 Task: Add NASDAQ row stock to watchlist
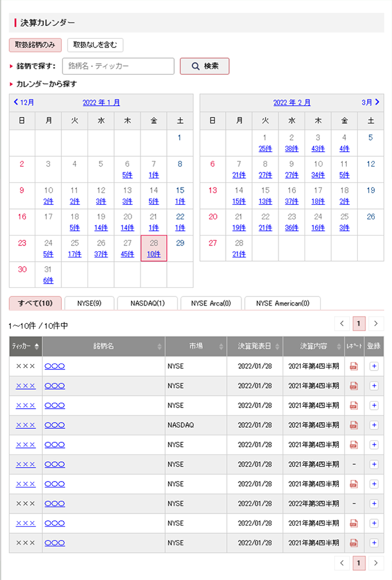coord(373,425)
